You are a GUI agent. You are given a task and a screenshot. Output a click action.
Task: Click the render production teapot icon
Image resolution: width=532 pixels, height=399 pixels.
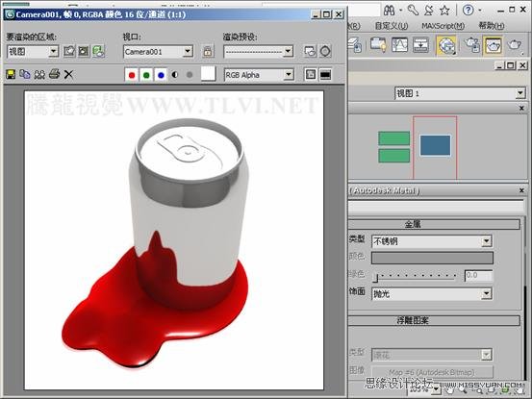[515, 45]
